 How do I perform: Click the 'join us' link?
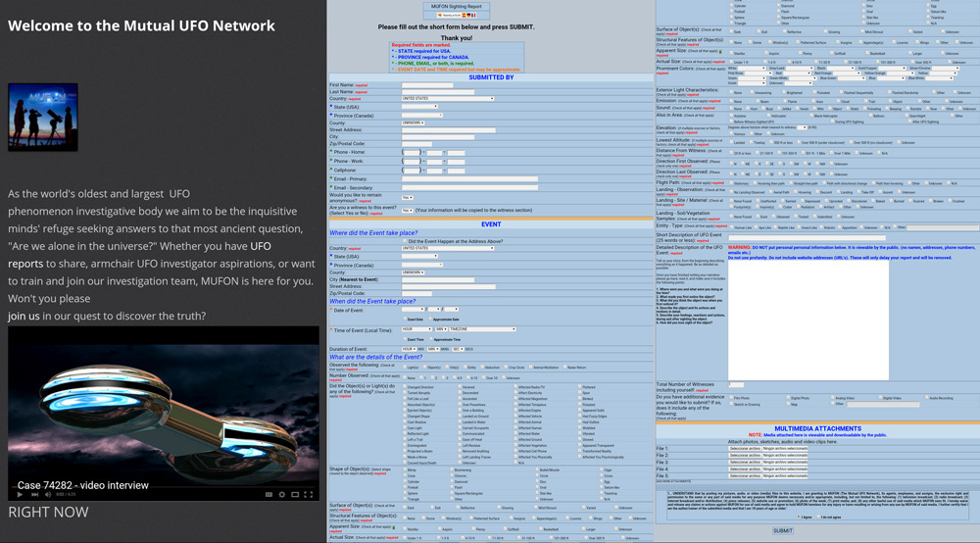24,317
